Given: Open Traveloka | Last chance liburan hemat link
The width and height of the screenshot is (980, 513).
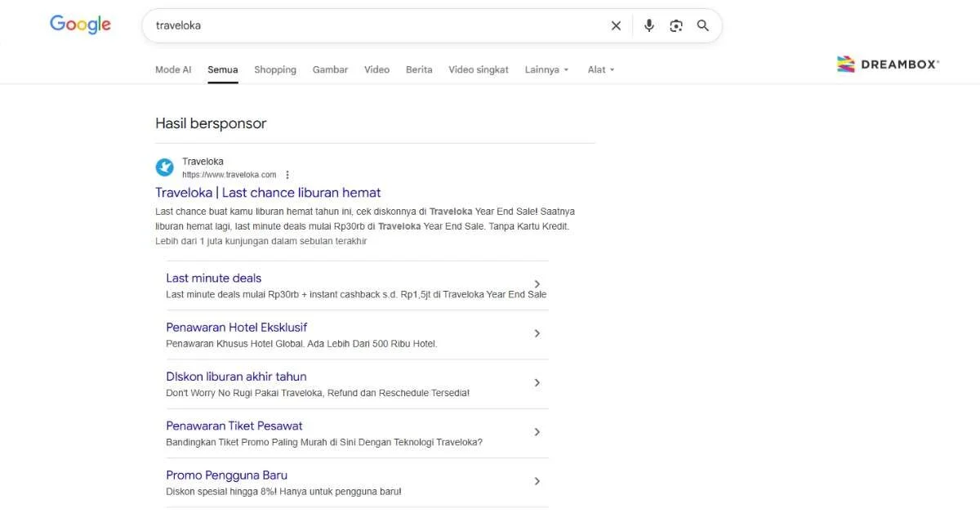Looking at the screenshot, I should point(268,193).
